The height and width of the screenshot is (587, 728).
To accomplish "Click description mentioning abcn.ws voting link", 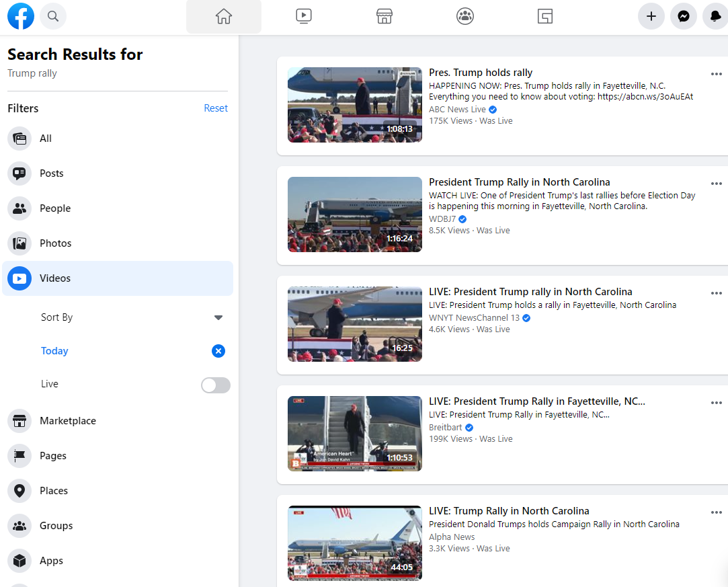I will click(561, 91).
